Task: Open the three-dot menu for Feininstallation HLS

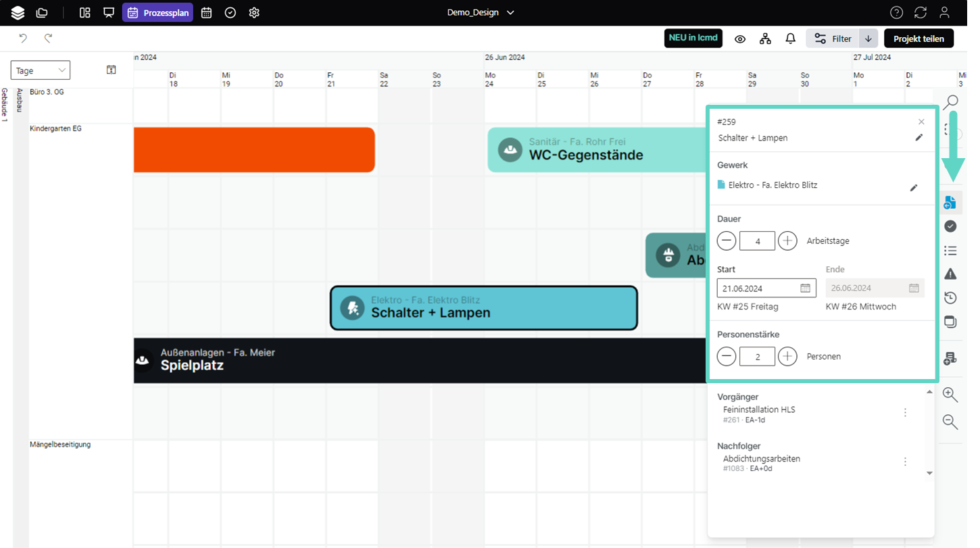Action: pyautogui.click(x=905, y=413)
